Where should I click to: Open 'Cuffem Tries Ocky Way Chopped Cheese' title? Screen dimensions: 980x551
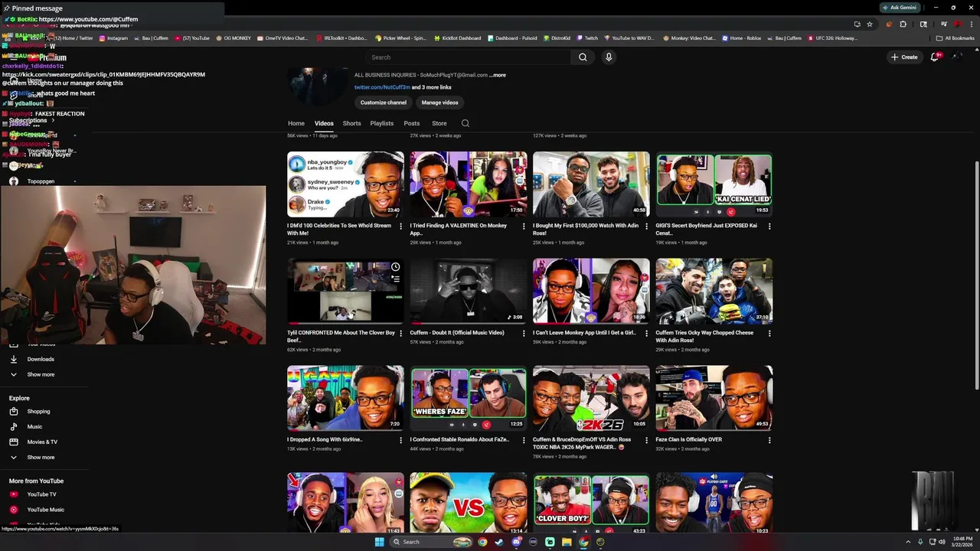pyautogui.click(x=704, y=336)
